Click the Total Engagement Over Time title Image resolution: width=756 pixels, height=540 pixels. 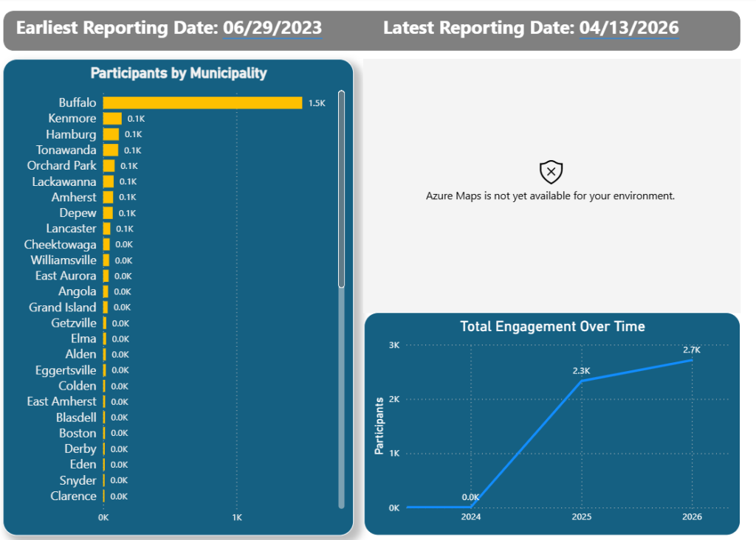[x=552, y=326]
